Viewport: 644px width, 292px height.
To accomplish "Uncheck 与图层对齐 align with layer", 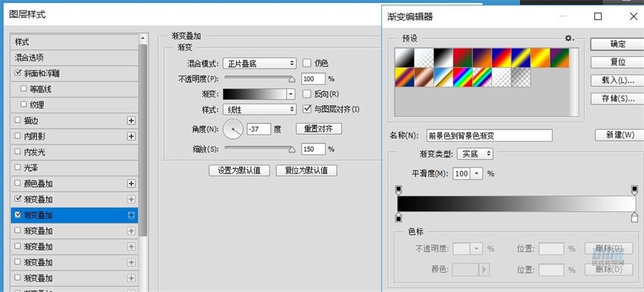I will (x=306, y=109).
